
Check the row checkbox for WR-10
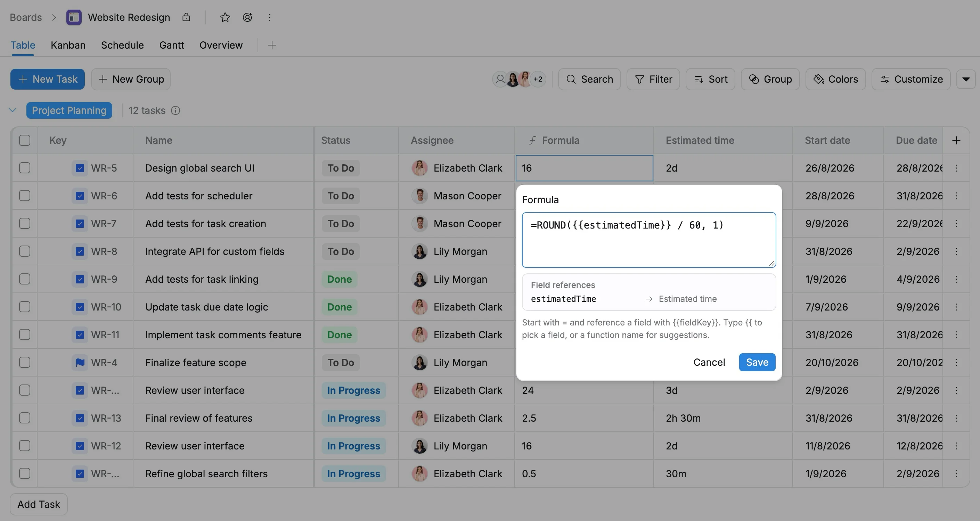coord(25,307)
